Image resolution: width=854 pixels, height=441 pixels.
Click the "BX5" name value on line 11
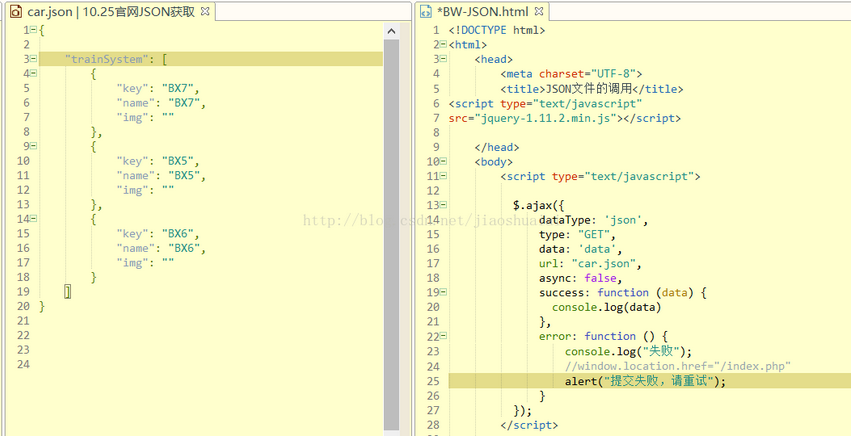[184, 175]
